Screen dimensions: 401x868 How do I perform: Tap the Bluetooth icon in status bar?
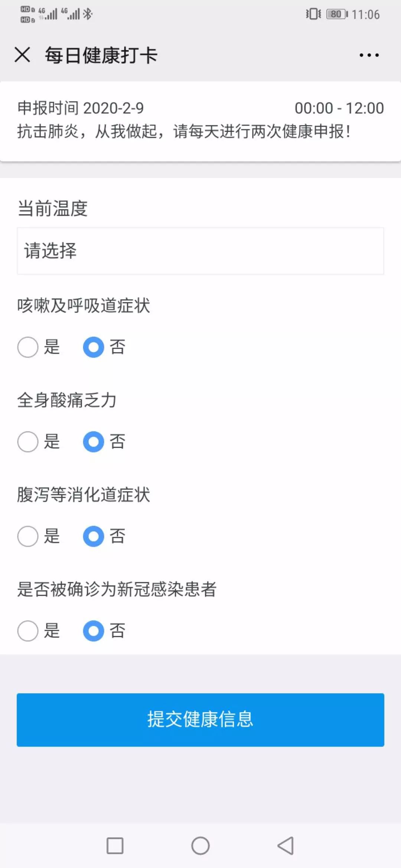click(x=88, y=14)
